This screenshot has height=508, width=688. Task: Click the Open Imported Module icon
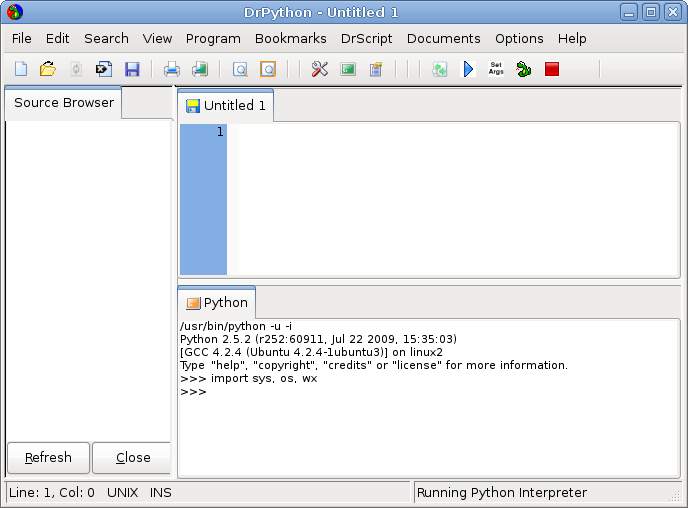click(x=103, y=69)
